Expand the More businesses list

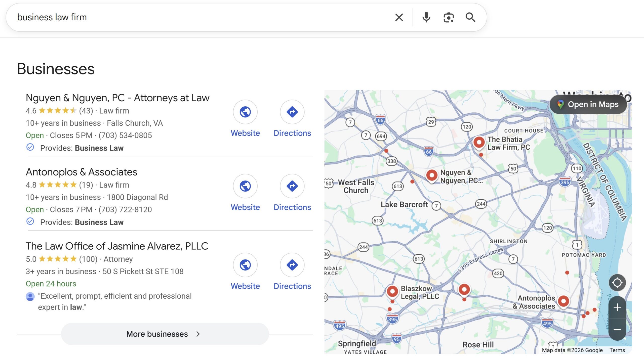165,334
